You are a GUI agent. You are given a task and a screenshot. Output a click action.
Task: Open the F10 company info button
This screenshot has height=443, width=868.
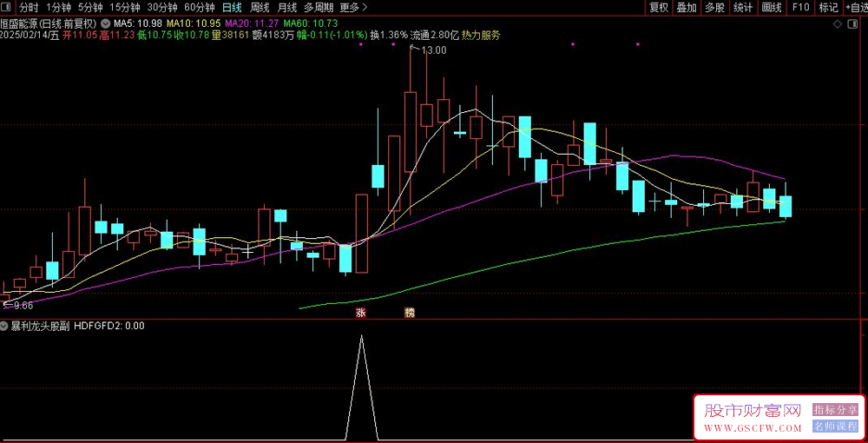pos(799,7)
